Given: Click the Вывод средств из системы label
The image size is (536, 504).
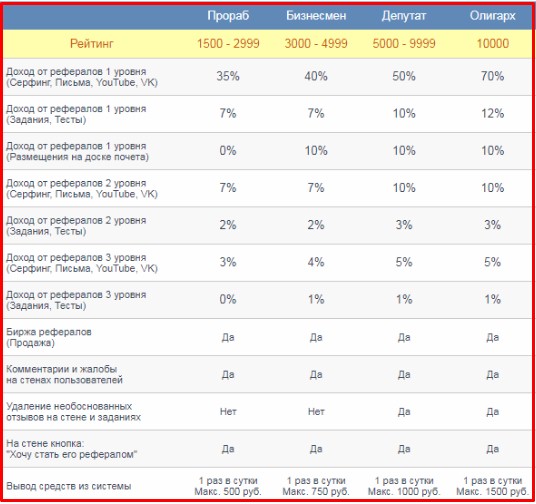Looking at the screenshot, I should (x=69, y=486).
